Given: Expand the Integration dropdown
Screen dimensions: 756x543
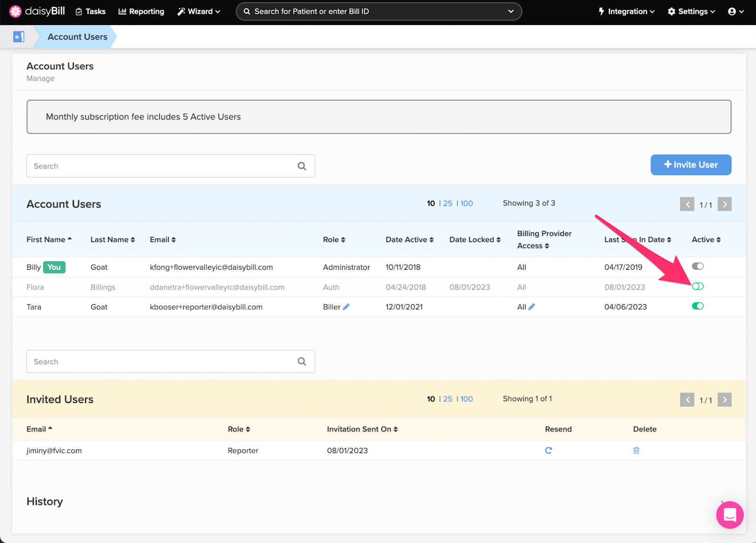Looking at the screenshot, I should (626, 11).
